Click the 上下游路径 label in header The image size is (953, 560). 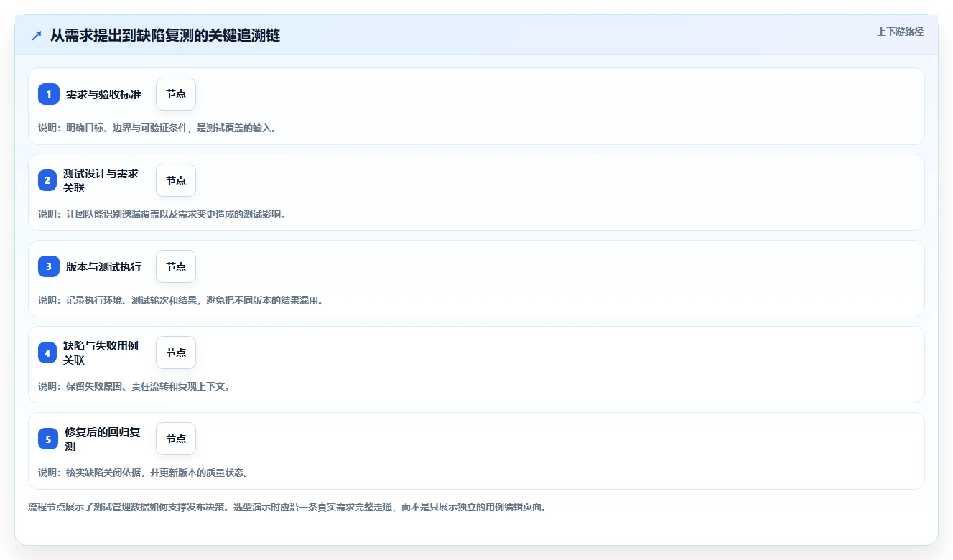[x=900, y=32]
